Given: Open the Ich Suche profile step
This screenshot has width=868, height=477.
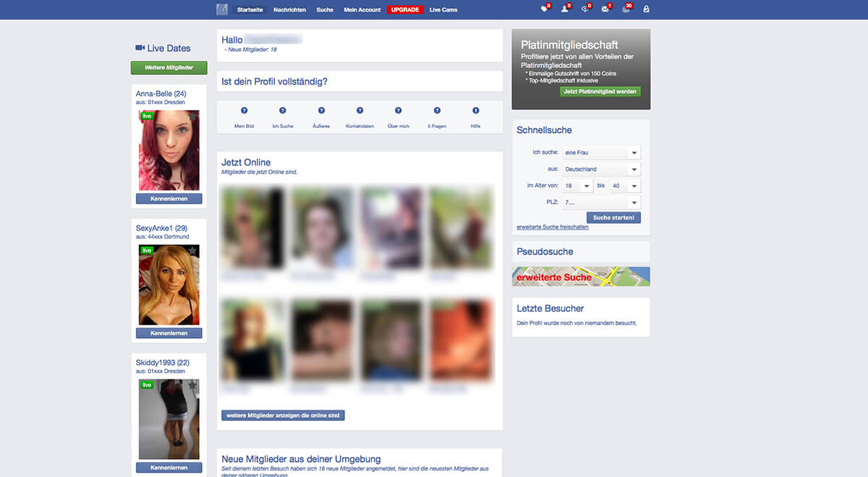Looking at the screenshot, I should pyautogui.click(x=282, y=126).
